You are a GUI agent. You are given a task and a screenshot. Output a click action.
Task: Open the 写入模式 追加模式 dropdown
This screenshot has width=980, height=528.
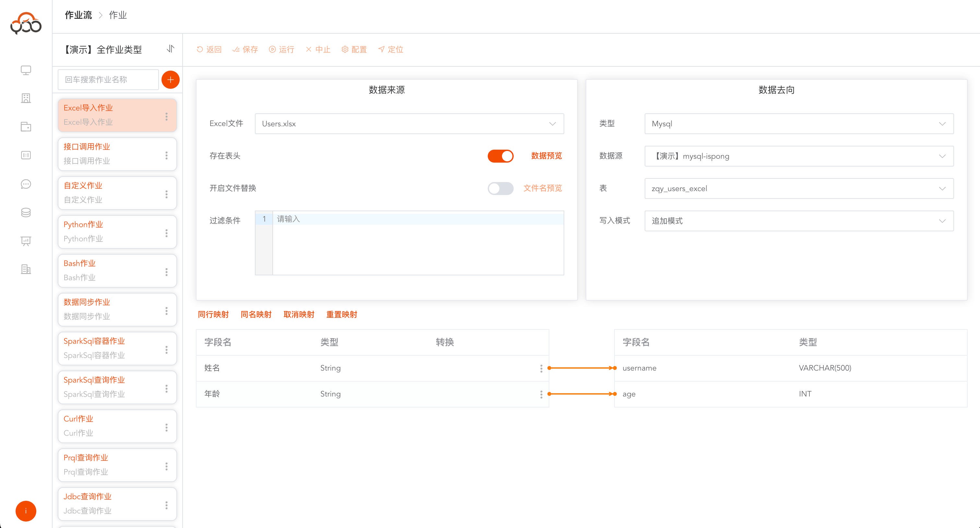coord(798,221)
